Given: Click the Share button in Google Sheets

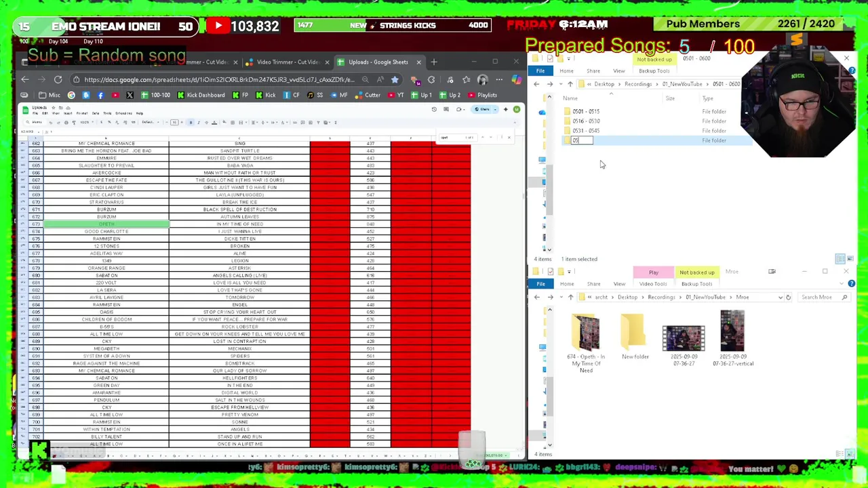Looking at the screenshot, I should click(484, 109).
